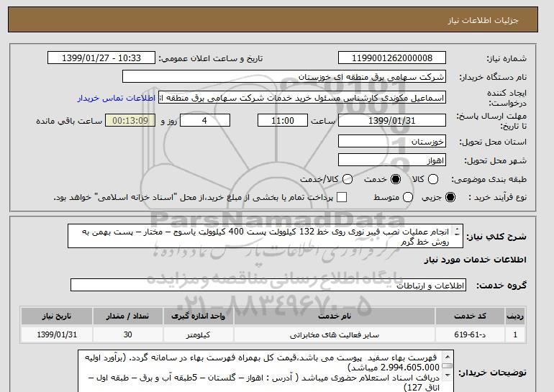Step the general description spinner arrows
The width and height of the screenshot is (554, 392).
coord(457,232)
